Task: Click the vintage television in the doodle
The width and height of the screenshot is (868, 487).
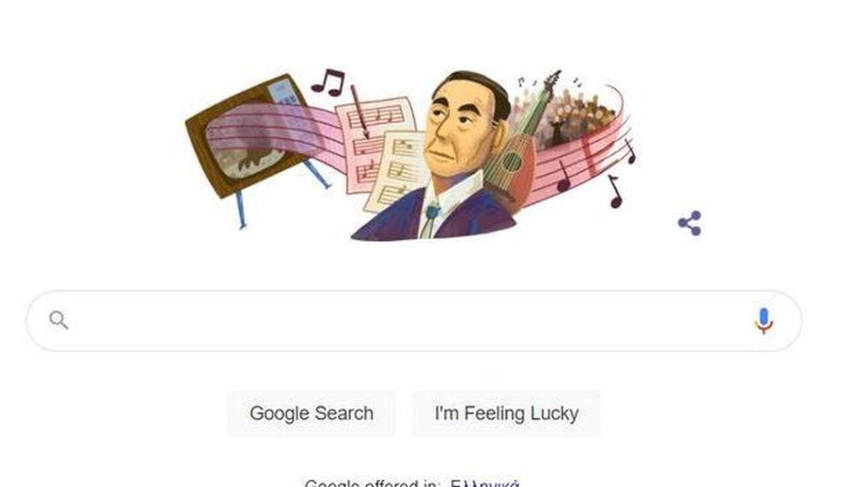Action: click(x=250, y=135)
